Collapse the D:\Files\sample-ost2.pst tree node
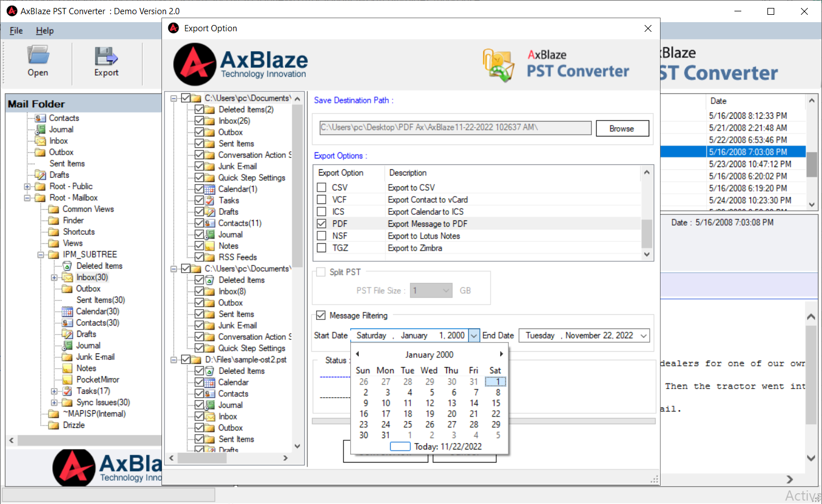The height and width of the screenshot is (504, 822). pos(173,360)
